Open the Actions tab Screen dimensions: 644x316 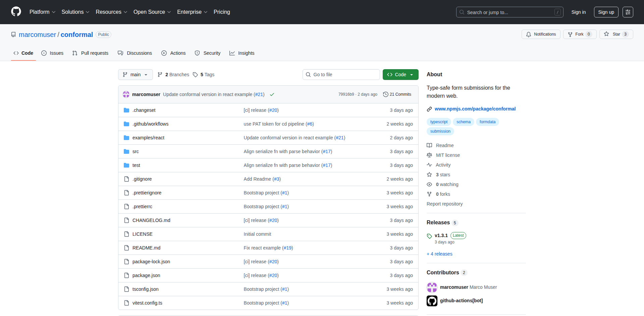173,53
